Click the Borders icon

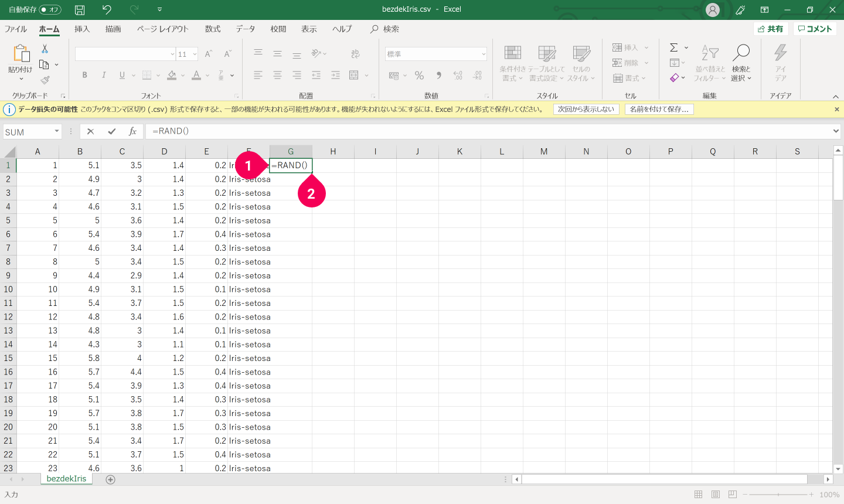coord(147,75)
